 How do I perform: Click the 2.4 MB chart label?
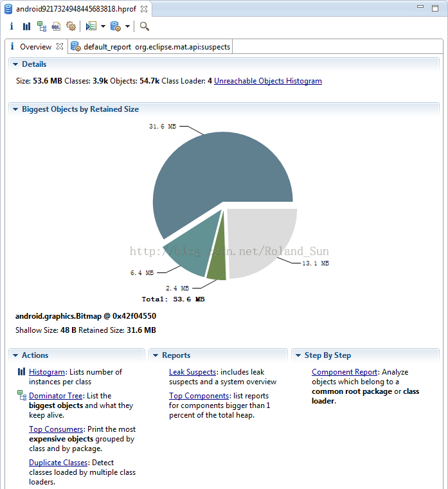coord(177,288)
